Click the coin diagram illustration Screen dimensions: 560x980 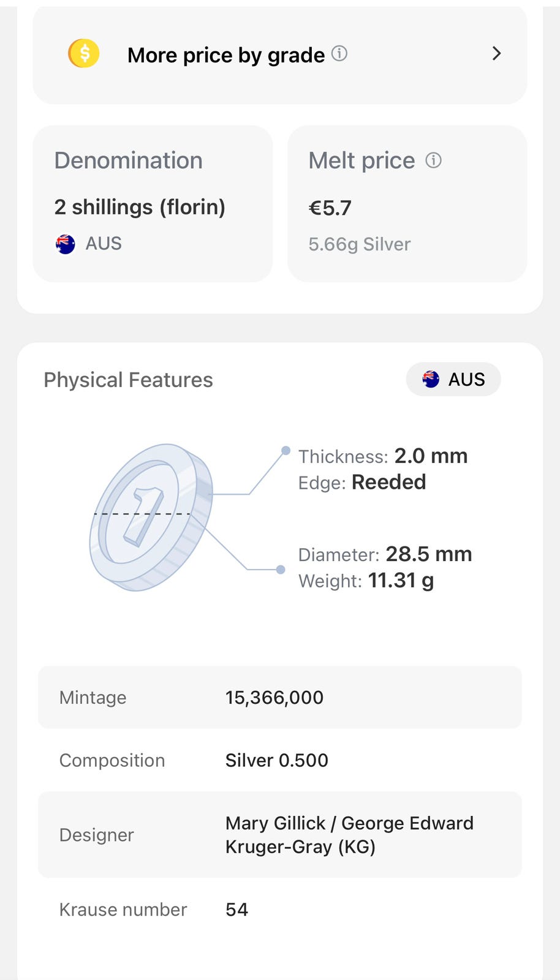pos(151,517)
